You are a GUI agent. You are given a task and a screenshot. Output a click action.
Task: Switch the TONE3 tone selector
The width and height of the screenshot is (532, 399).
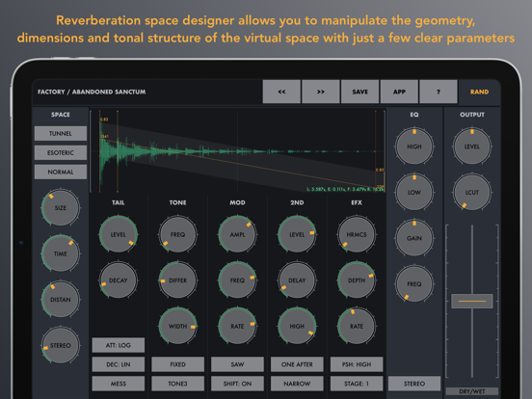[x=177, y=384]
